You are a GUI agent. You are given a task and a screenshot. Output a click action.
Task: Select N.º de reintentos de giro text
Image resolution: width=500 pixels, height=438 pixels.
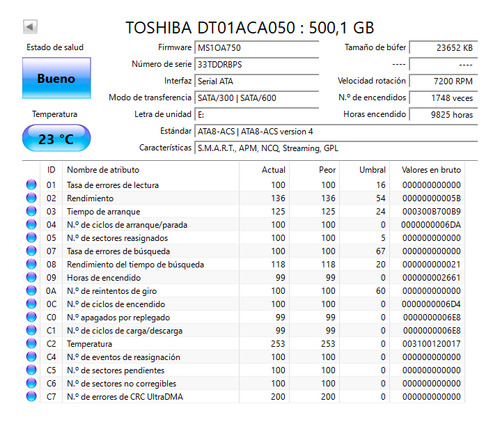coord(112,291)
